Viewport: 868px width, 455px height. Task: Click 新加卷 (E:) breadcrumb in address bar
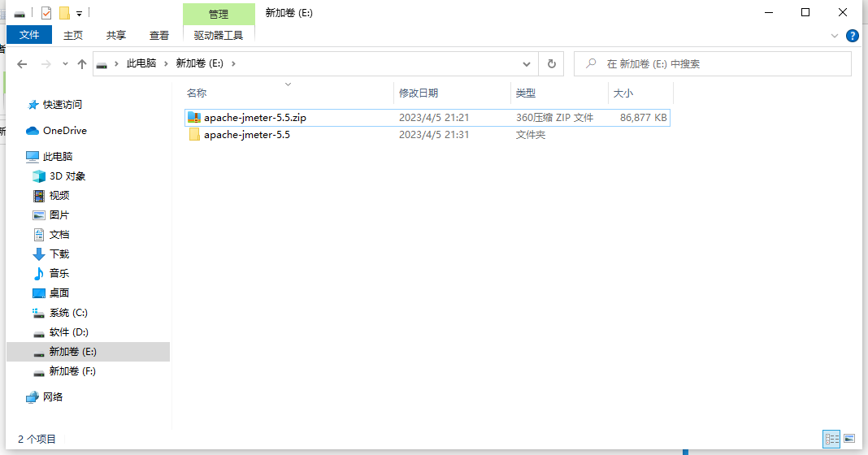point(200,63)
